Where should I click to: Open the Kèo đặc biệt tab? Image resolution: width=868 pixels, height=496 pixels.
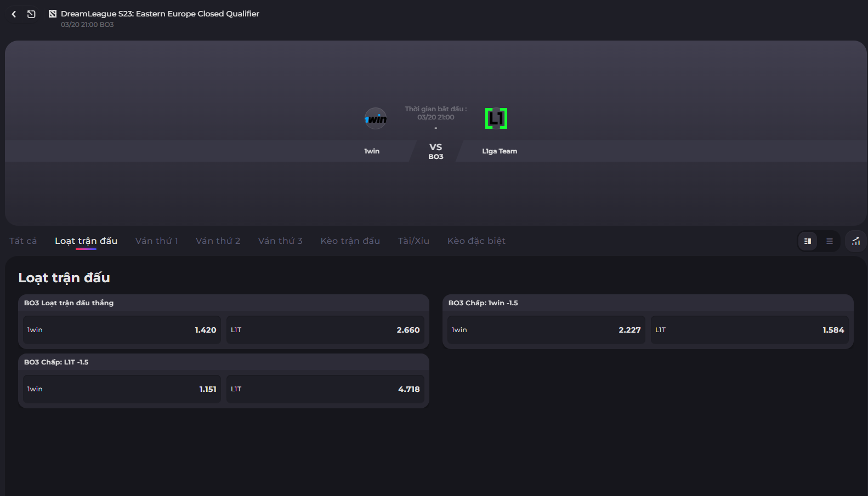click(476, 241)
